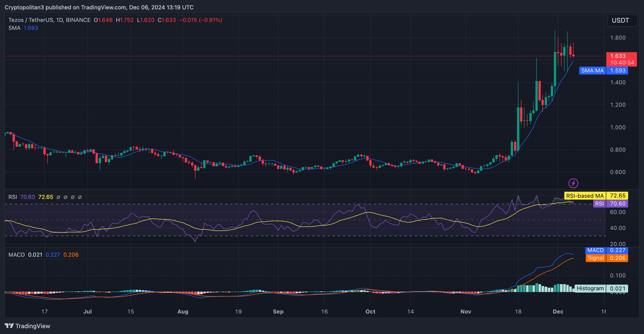Image resolution: width=644 pixels, height=334 pixels.
Task: Click the Jul label on time axis
Action: pos(88,312)
